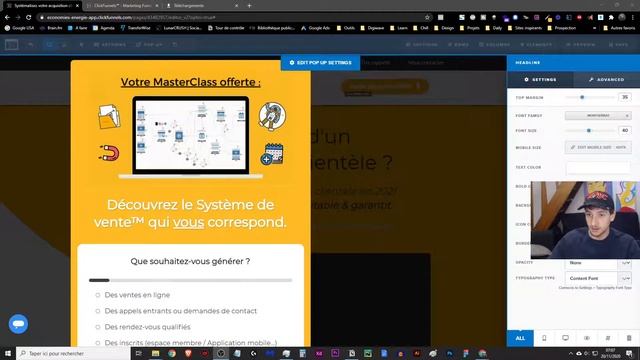Open the Outils bookmarks folder
This screenshot has width=640, height=360.
(346, 28)
